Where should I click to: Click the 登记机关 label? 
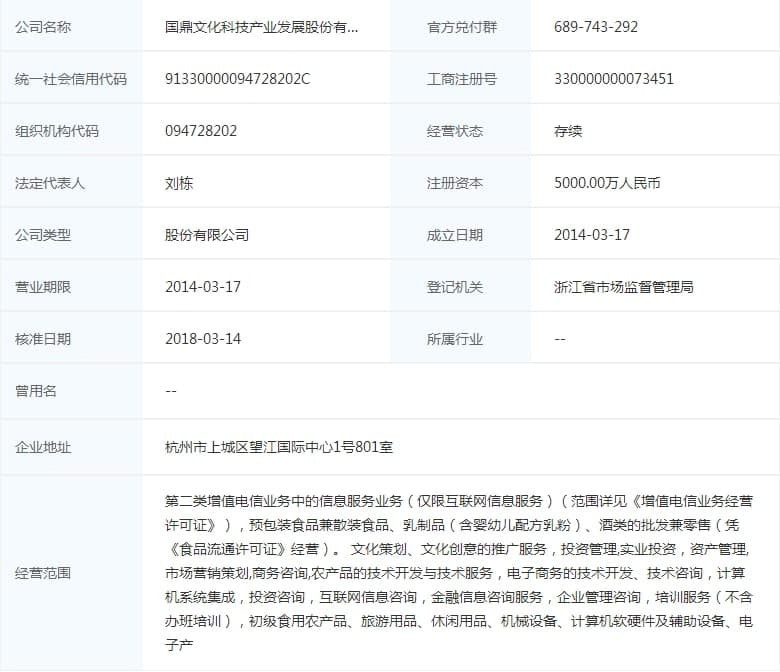pos(455,287)
